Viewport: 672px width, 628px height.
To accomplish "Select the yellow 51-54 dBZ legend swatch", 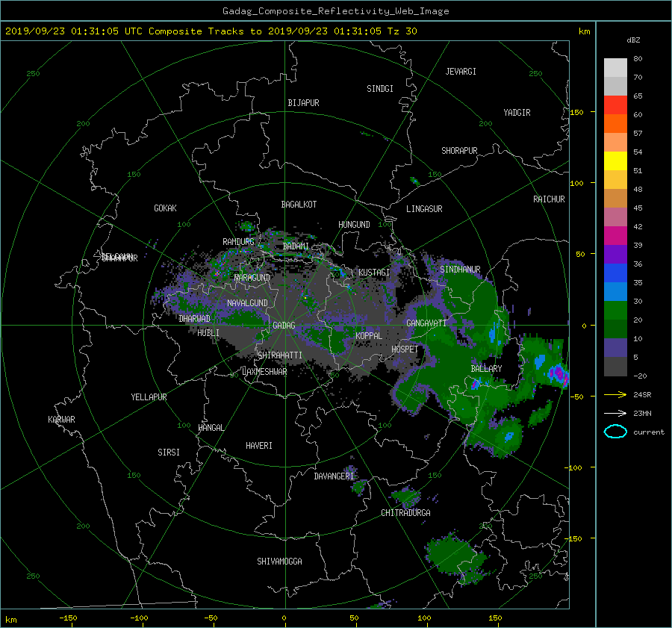I will (615, 161).
